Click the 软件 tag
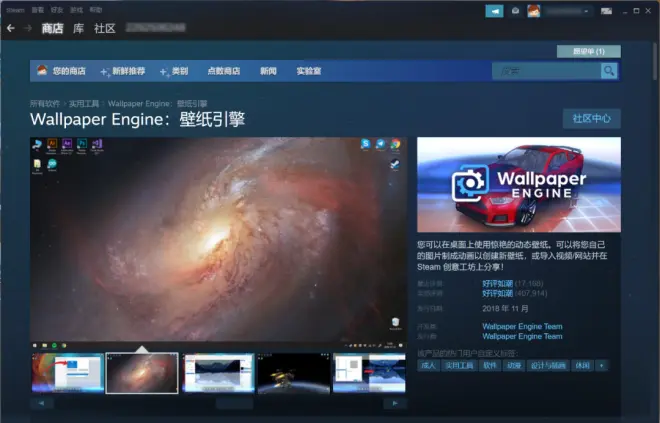The height and width of the screenshot is (423, 660). pyautogui.click(x=490, y=365)
